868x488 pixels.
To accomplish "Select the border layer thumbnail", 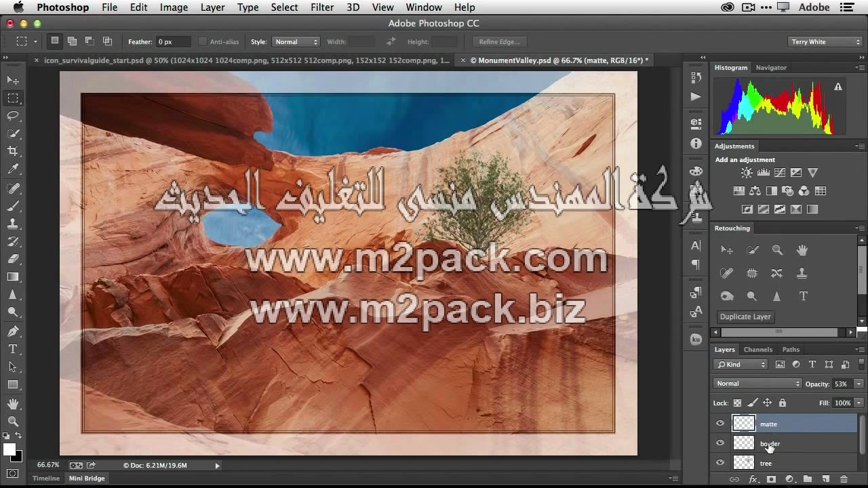I will [x=744, y=443].
